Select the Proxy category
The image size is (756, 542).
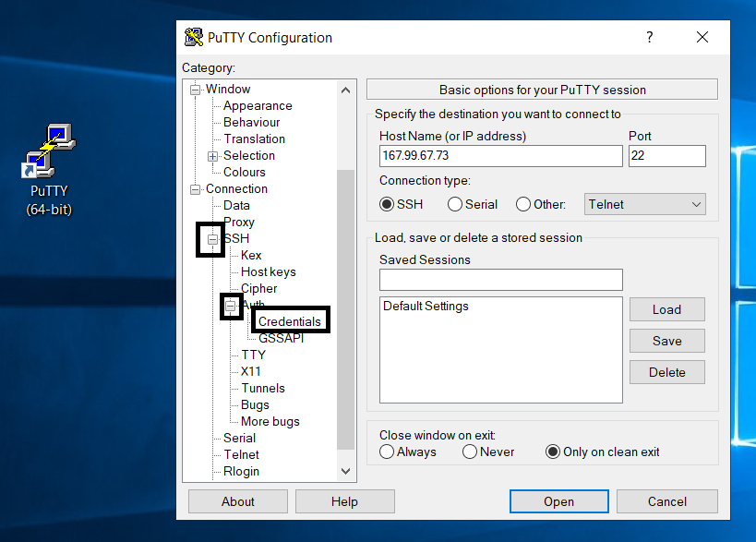(x=239, y=223)
